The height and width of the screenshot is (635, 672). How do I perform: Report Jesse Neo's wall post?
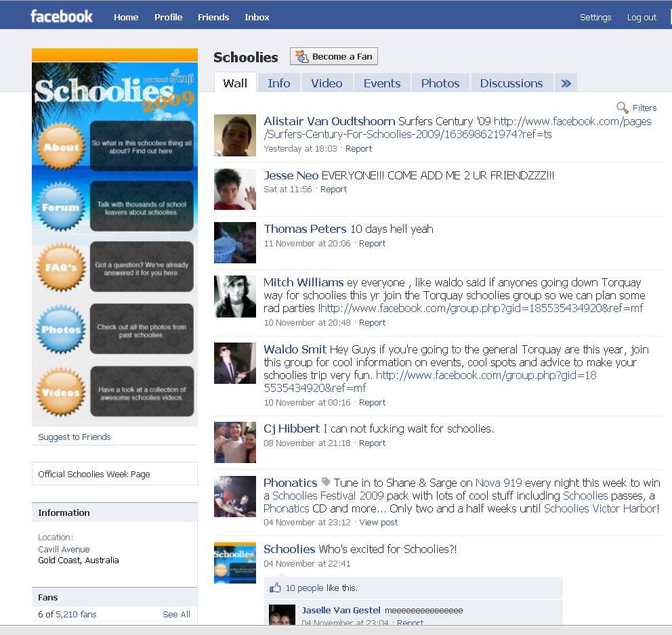point(333,190)
